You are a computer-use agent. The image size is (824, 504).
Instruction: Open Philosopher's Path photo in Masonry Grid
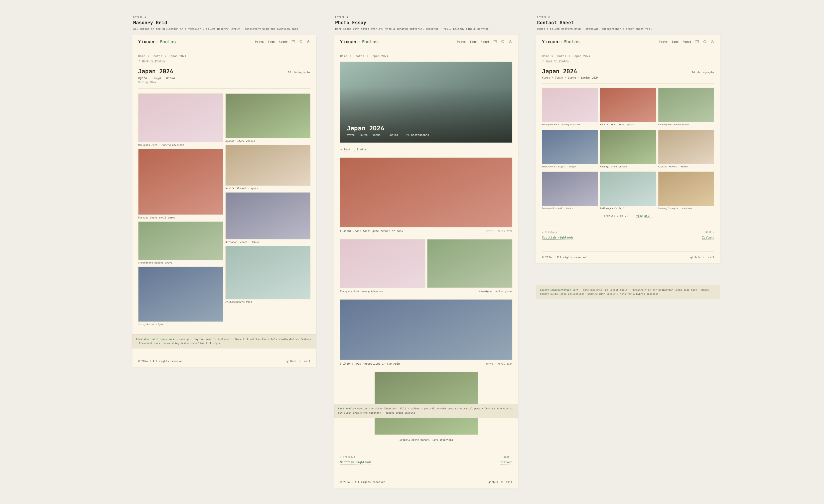tap(268, 273)
